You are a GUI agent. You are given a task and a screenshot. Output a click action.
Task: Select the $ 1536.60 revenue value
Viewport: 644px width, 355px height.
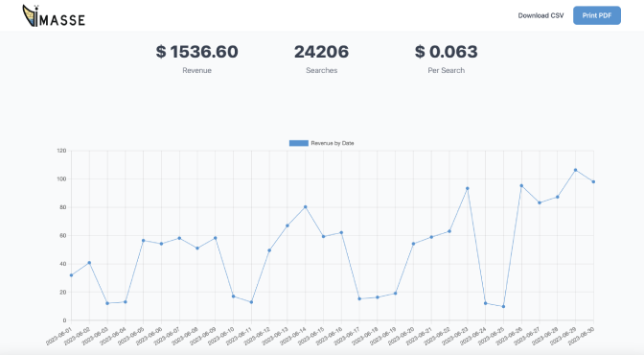(196, 52)
